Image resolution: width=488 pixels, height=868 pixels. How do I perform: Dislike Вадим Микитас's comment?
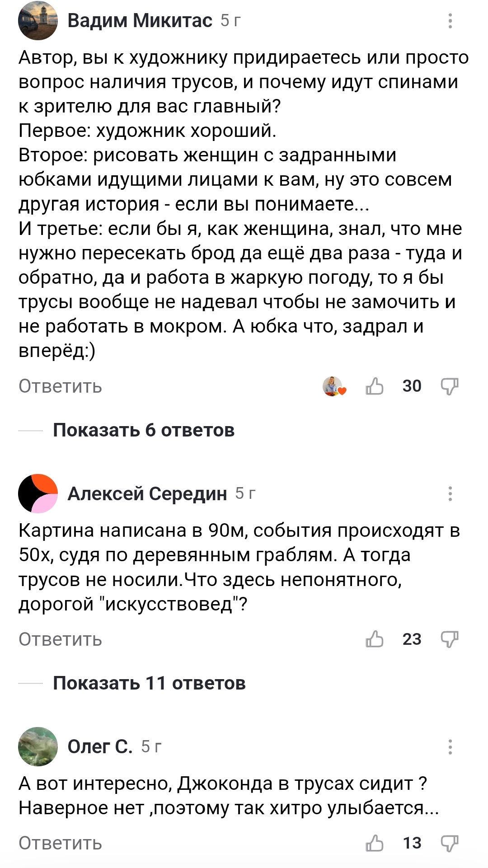(x=449, y=386)
